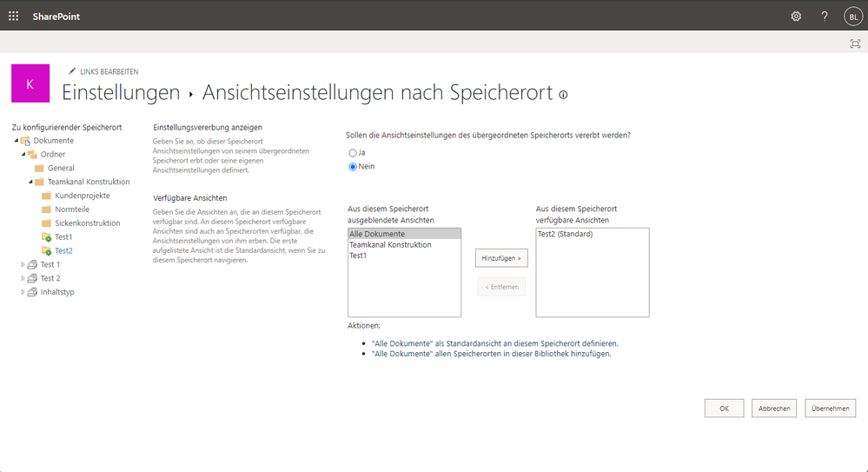Toggle focus on content mode icon
This screenshot has height=472, width=868.
click(855, 43)
